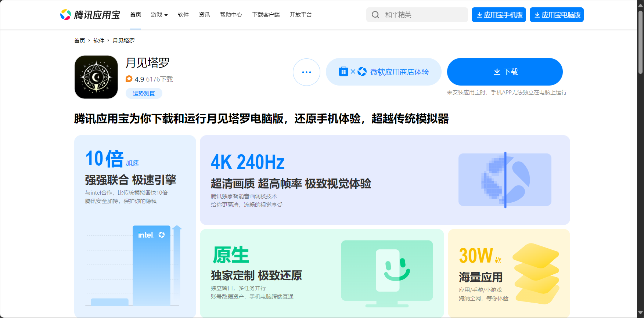Click the 微软应用商店体验 button
Screen dimensions: 644x318
tap(384, 72)
